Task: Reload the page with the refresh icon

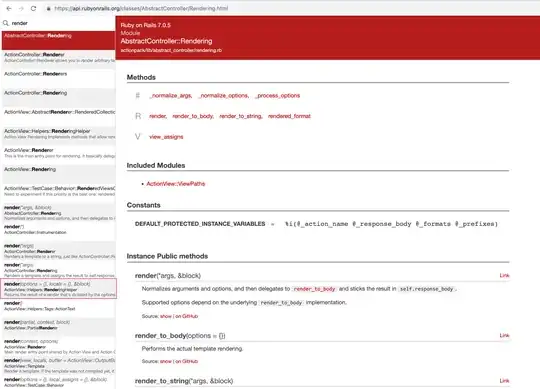Action: tap(33, 8)
